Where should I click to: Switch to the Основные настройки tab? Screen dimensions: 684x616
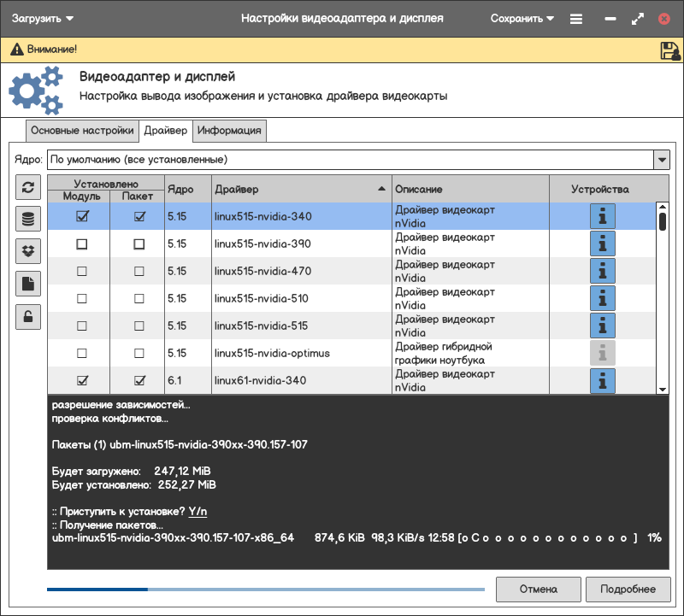point(82,131)
